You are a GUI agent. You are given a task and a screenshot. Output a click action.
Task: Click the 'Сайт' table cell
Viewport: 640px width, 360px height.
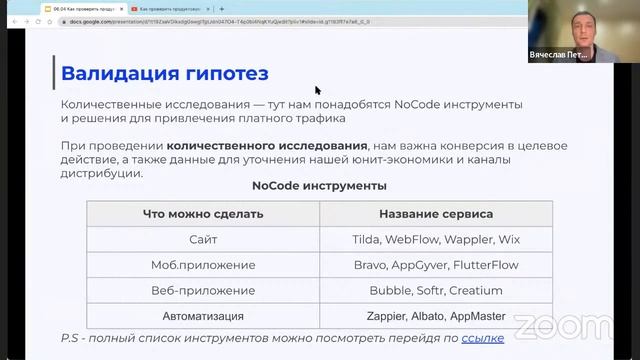(x=203, y=240)
